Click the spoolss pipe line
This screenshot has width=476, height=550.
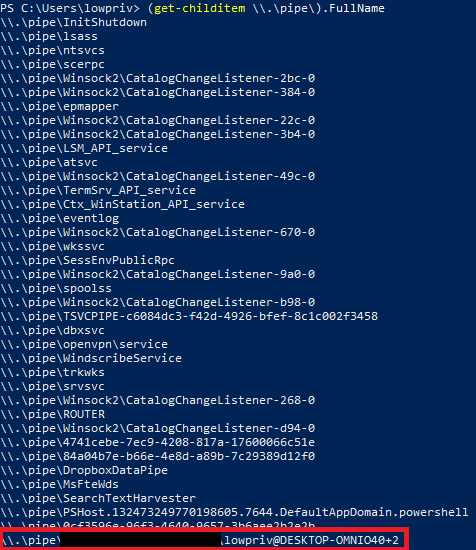click(56, 288)
